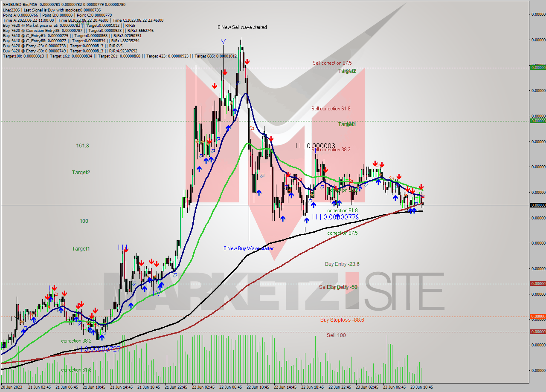
Task: Click the '22 Jun 22:45' time label
Action: point(340,388)
